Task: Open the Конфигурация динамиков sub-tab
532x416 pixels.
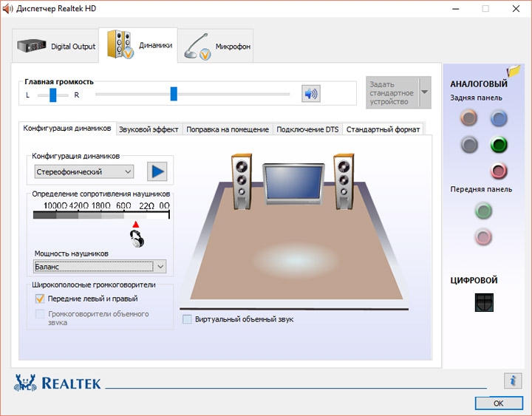Action: [x=67, y=129]
